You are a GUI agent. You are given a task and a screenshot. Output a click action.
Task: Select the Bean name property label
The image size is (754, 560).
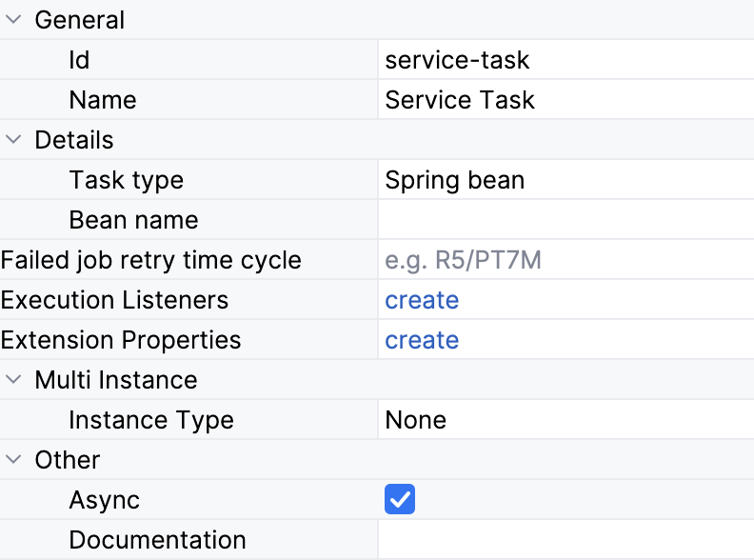[134, 220]
